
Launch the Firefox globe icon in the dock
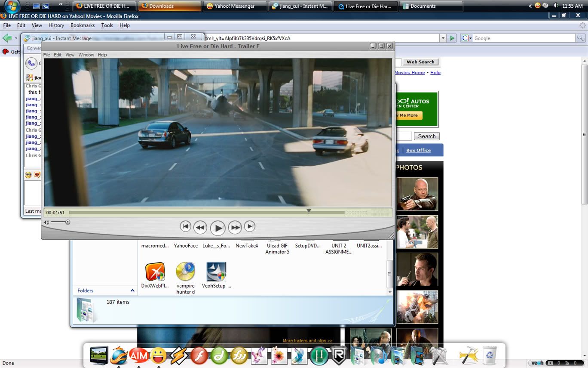[119, 356]
